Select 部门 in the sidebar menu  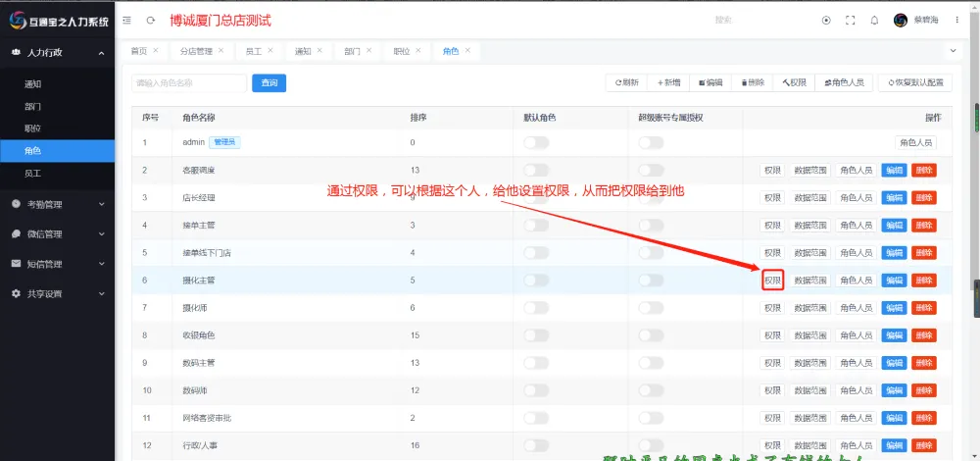coord(32,106)
